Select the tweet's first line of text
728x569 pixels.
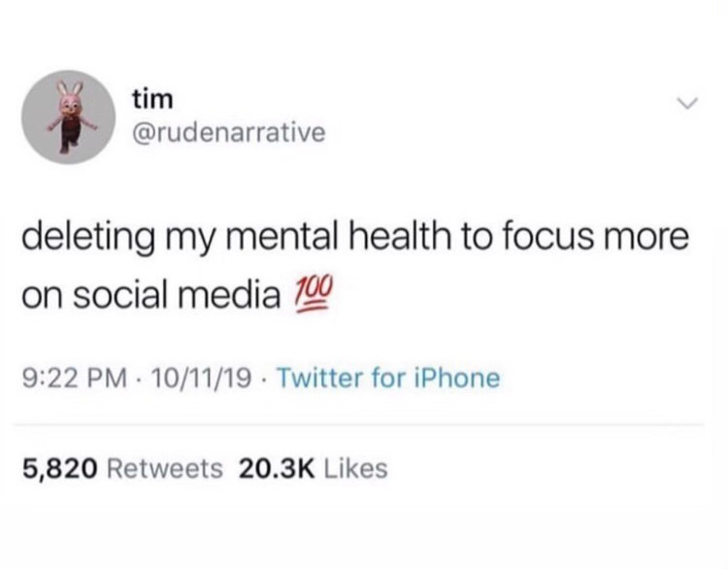tap(355, 237)
